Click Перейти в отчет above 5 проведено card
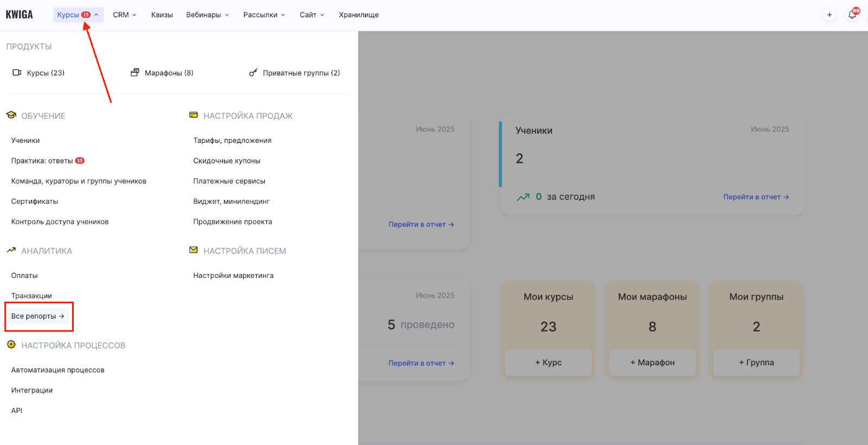 (x=422, y=224)
